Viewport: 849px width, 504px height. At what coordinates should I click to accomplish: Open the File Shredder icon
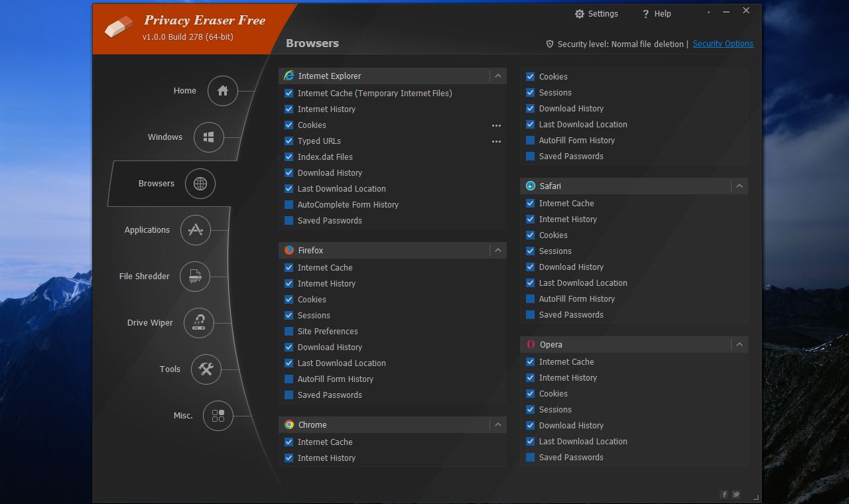coord(195,277)
